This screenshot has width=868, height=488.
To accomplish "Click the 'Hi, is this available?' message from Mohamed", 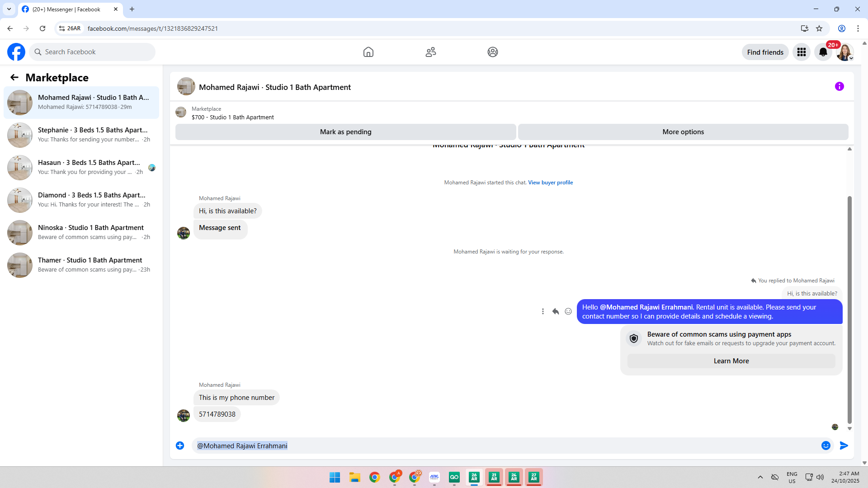I will [227, 211].
